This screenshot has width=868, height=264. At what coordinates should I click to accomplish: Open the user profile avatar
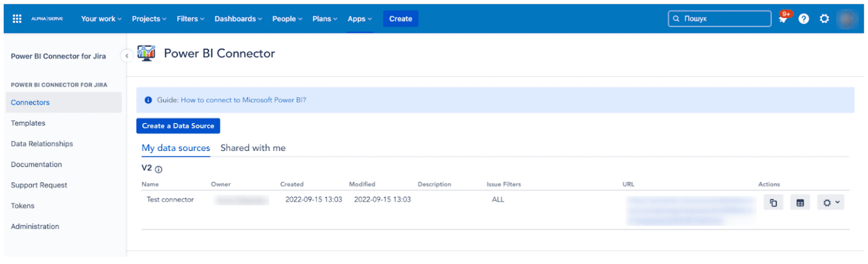click(x=847, y=19)
